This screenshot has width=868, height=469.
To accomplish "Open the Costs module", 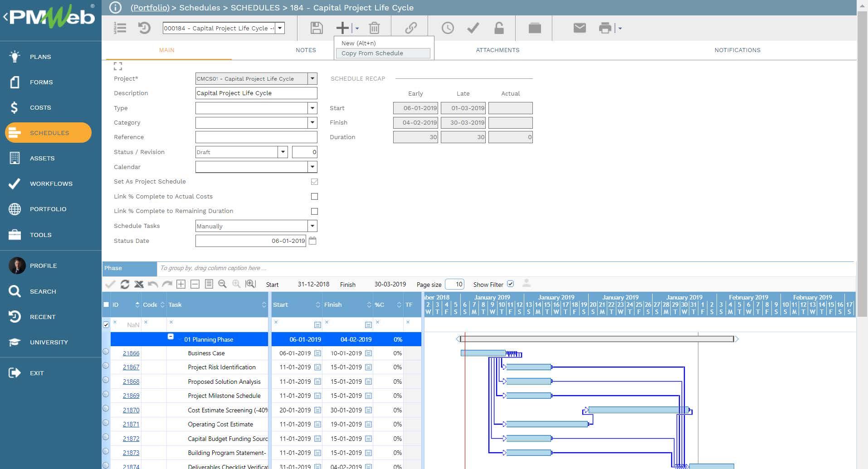I will click(40, 107).
